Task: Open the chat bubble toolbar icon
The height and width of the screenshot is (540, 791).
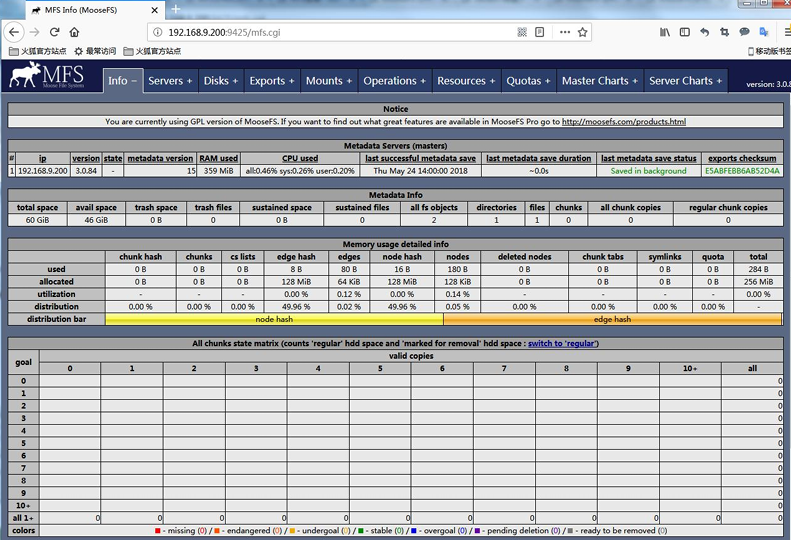Action: point(744,32)
